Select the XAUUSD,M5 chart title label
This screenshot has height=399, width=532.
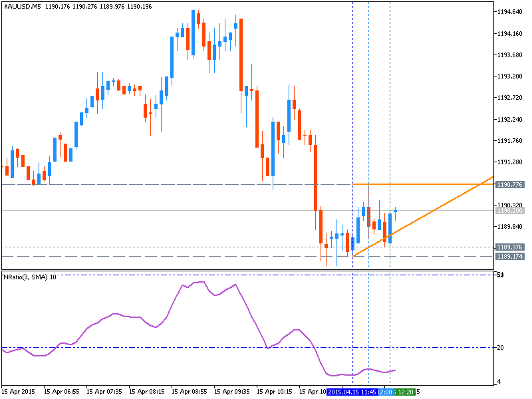click(20, 5)
